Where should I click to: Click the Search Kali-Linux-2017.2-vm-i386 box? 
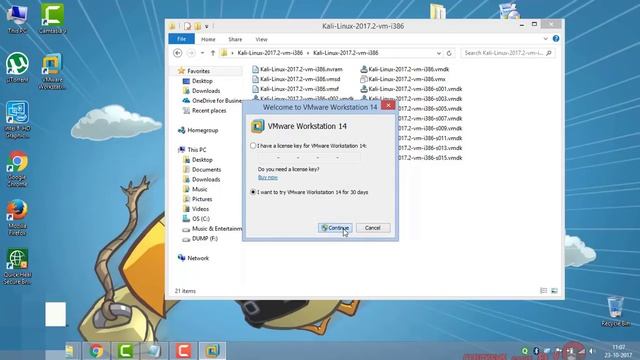(x=508, y=53)
